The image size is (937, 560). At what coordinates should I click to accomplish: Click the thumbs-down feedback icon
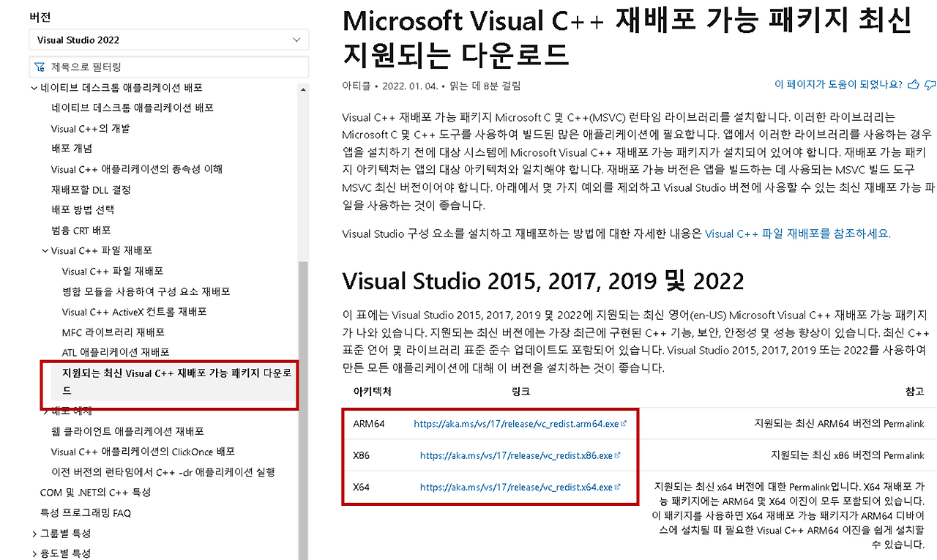click(x=930, y=85)
